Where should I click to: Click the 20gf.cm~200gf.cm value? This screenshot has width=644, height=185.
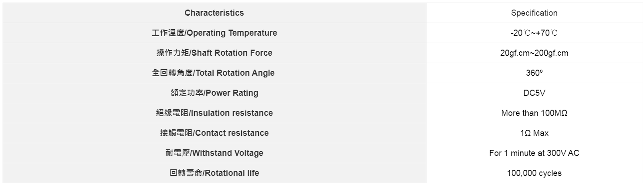pos(534,53)
